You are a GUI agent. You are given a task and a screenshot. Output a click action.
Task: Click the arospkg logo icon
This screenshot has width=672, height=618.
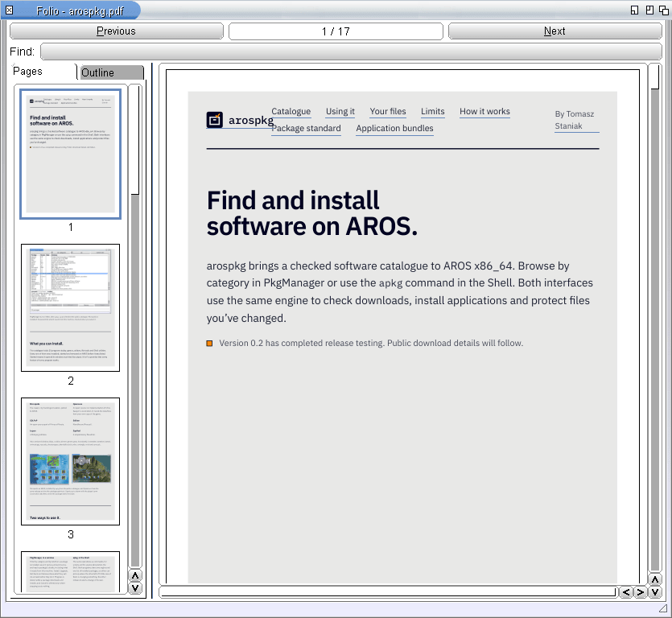click(215, 120)
